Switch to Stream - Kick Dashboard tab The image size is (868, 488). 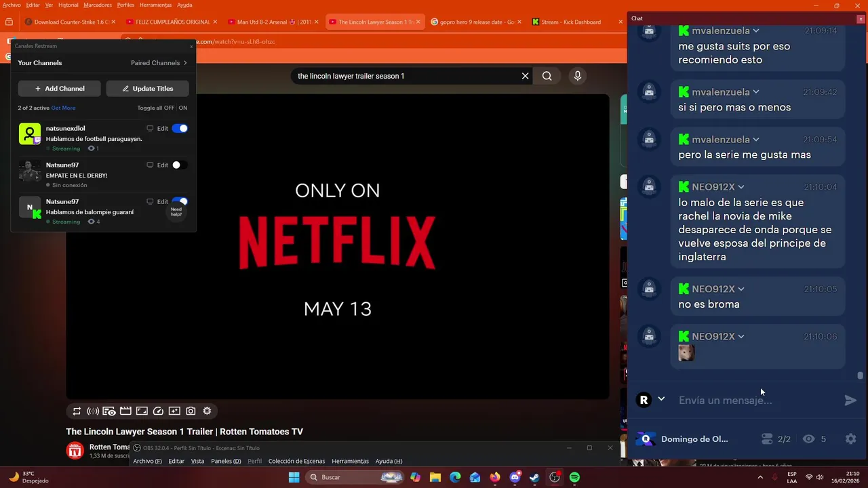[x=576, y=22]
